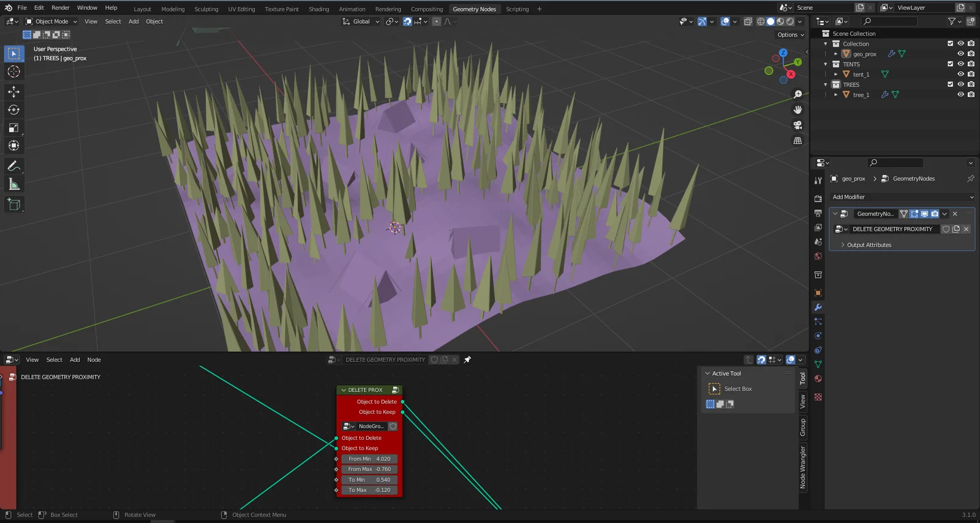Select the tent_1 item in the outliner

coord(861,75)
